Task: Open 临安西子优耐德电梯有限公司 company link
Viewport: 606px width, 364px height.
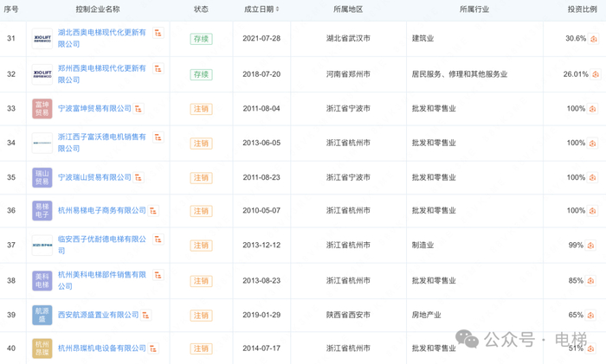Action: point(102,245)
